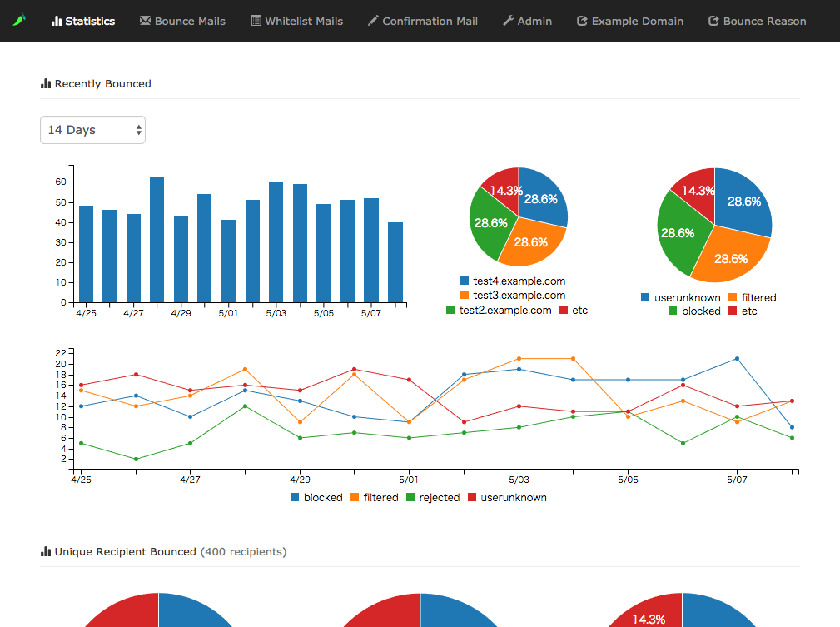Click the Example Domain share icon
Image resolution: width=840 pixels, height=627 pixels.
[582, 21]
